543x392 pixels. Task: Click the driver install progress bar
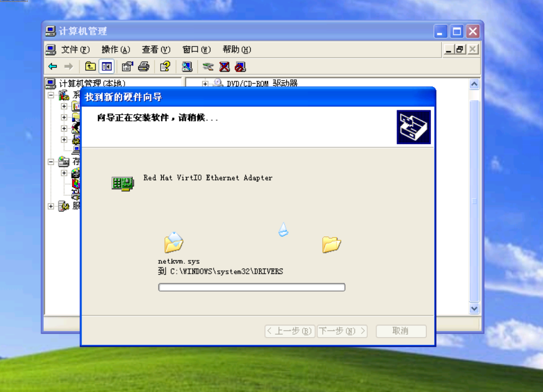252,287
